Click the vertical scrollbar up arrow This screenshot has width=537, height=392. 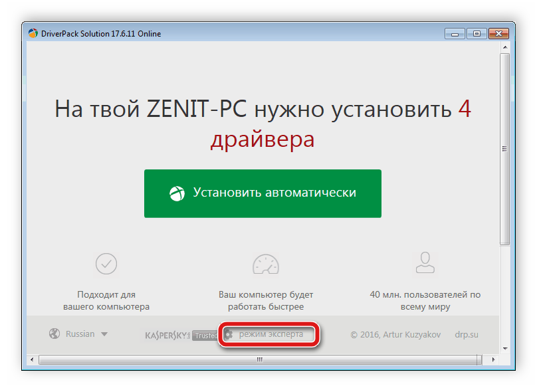(x=504, y=46)
